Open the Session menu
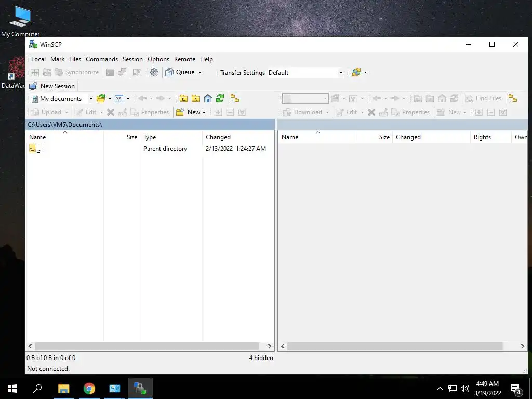Image resolution: width=532 pixels, height=399 pixels. [132, 59]
